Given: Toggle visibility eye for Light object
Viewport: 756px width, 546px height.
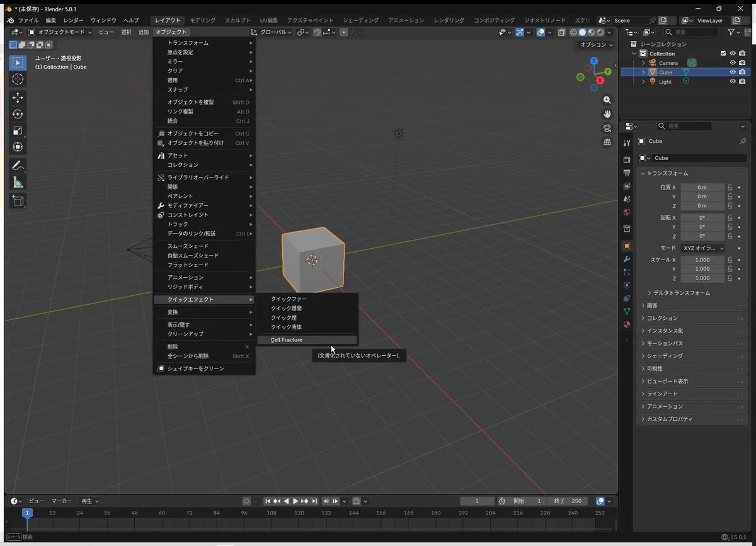Looking at the screenshot, I should tap(733, 82).
